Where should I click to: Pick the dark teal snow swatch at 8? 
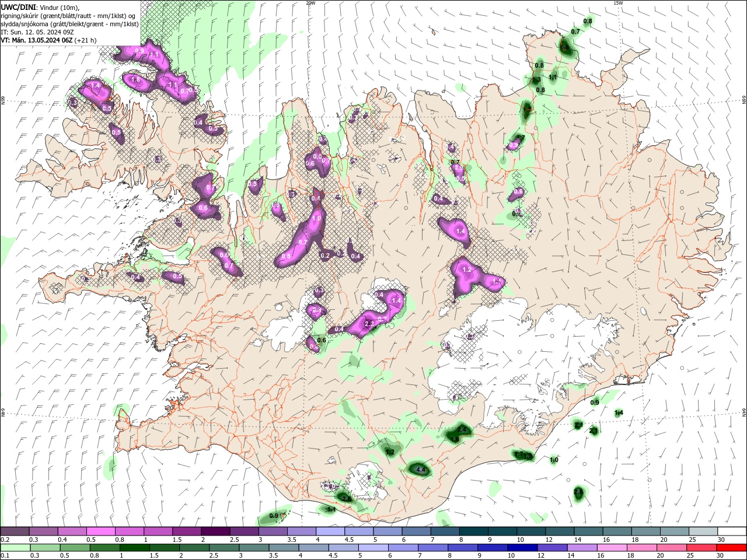coord(473,531)
